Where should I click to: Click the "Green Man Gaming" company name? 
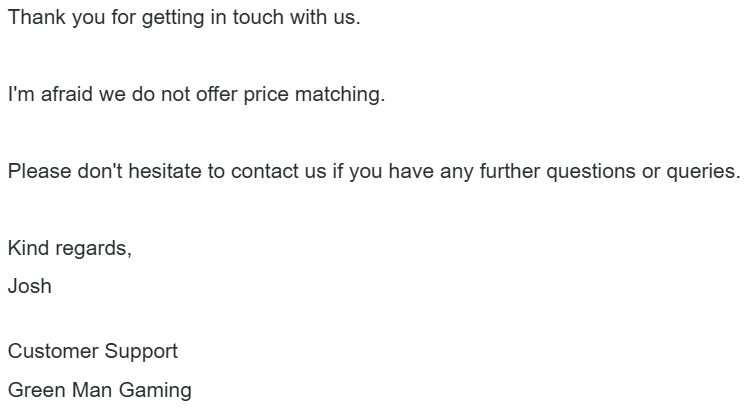[x=99, y=390]
